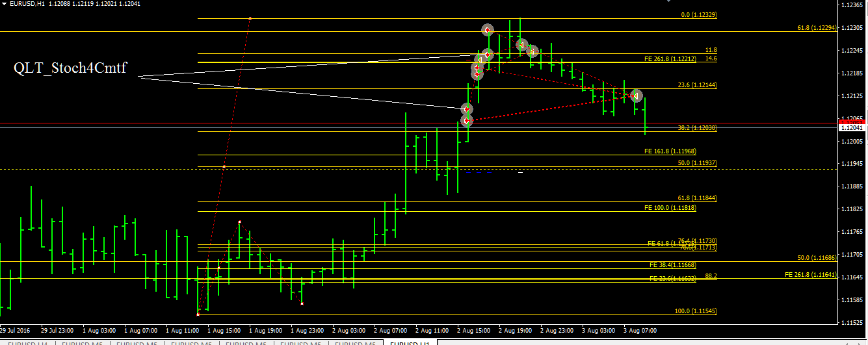
Task: Select the topmost signal marker on the 1.12294 line
Action: (488, 30)
